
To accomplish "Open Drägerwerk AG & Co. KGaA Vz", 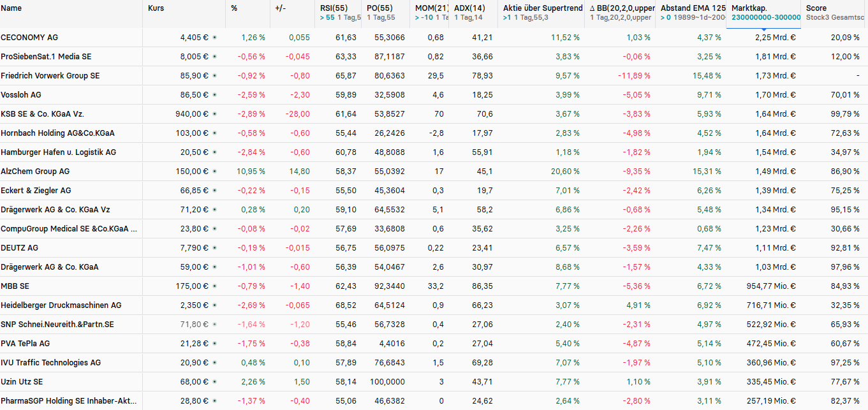I will point(55,210).
